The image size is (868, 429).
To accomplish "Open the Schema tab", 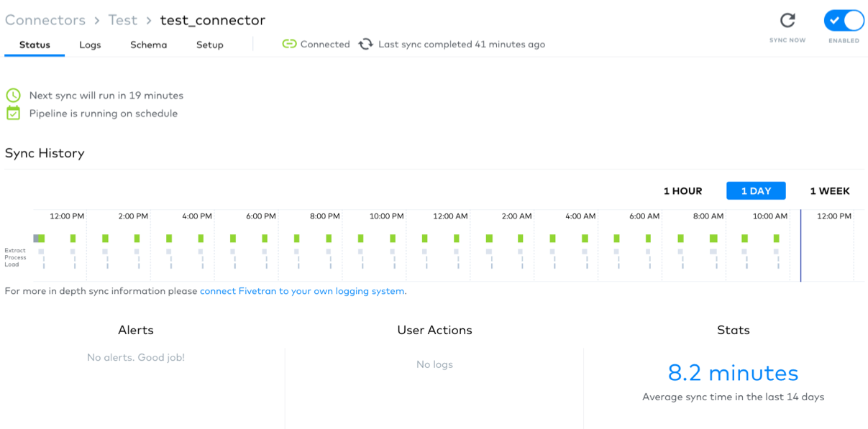I will [x=149, y=45].
